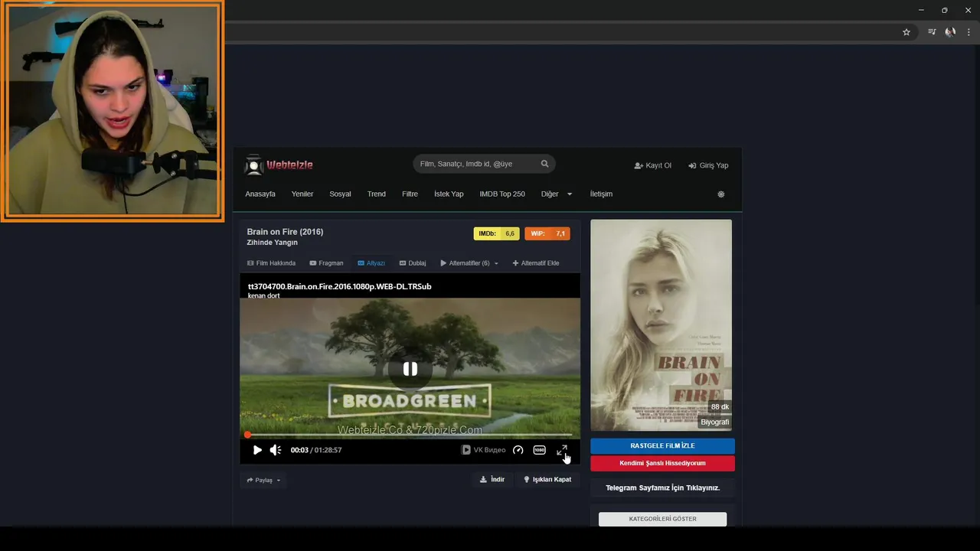Open the browser profile avatar

[950, 32]
